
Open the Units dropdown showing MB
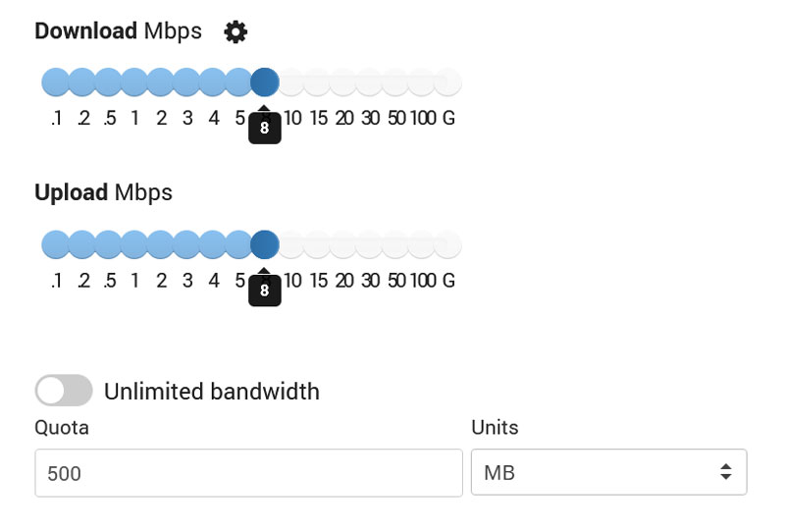(x=608, y=472)
